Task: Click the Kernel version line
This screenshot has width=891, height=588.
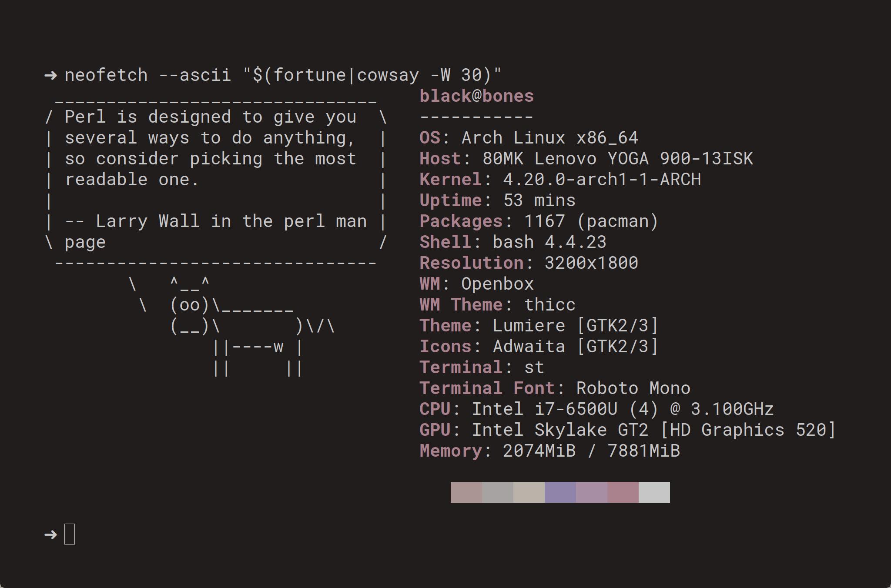Action: point(560,180)
